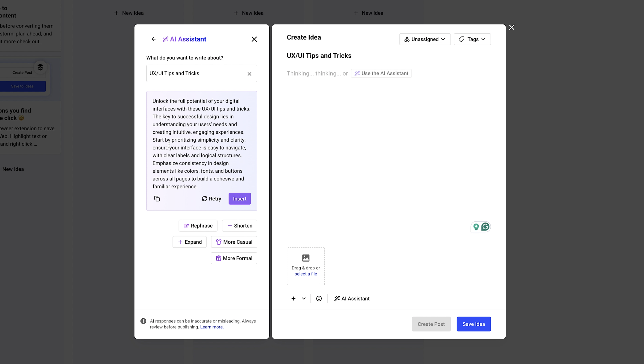This screenshot has width=644, height=364.
Task: Expand the chevron beside the plus icon
Action: (x=304, y=298)
